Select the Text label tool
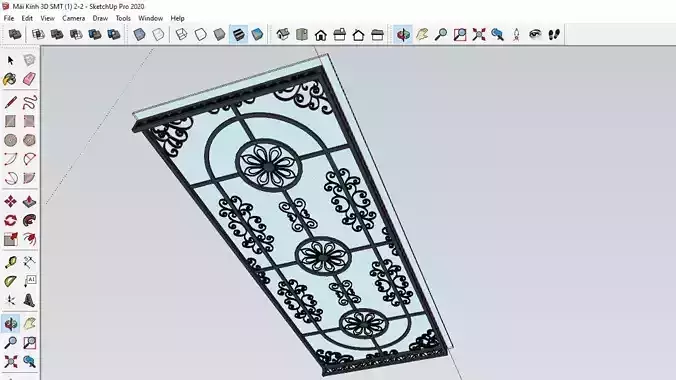676x380 pixels. [29, 281]
